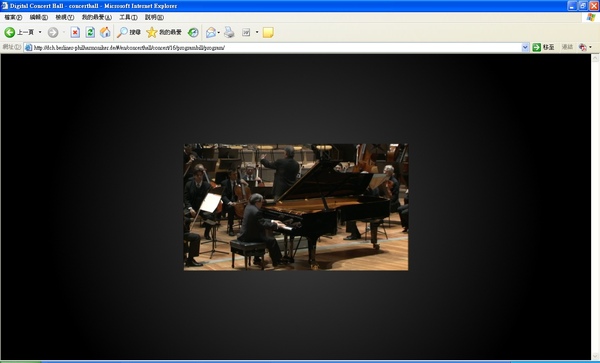The height and width of the screenshot is (363, 600).
Task: Print the page with printer icon
Action: pos(229,33)
